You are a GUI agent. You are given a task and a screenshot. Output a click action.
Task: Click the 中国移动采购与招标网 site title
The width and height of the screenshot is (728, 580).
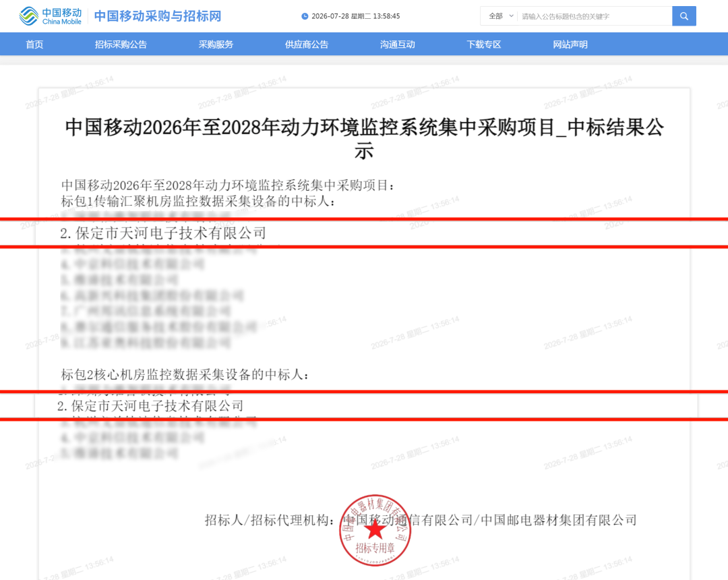[x=157, y=16]
